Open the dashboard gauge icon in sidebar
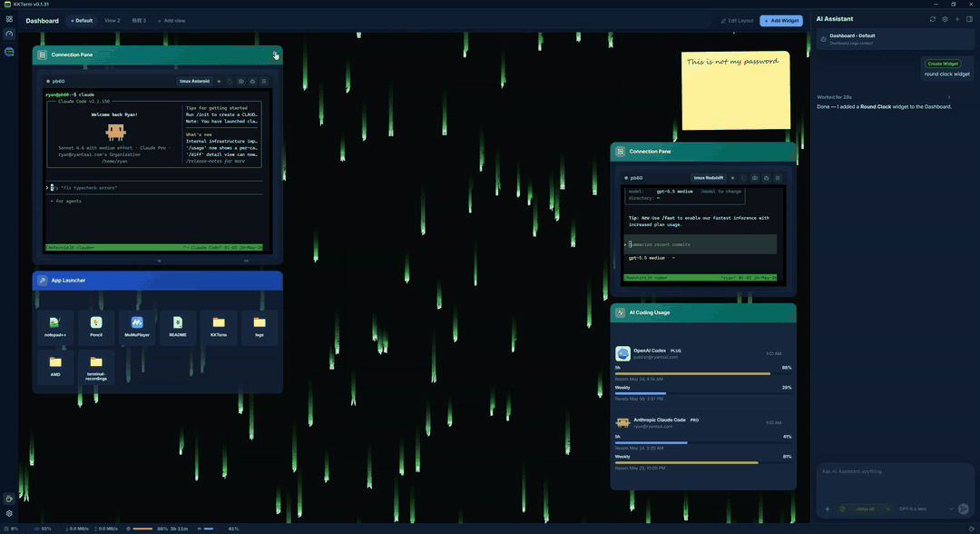 [9, 35]
